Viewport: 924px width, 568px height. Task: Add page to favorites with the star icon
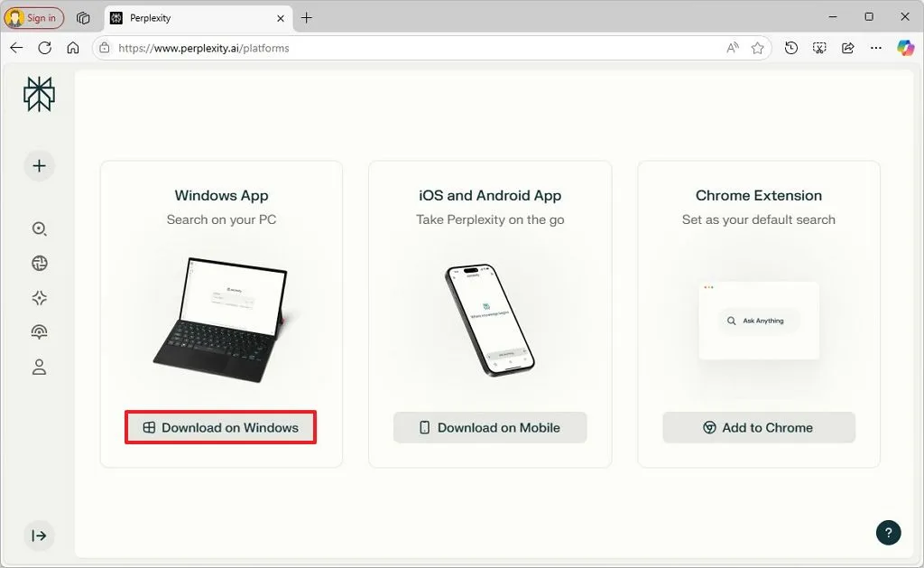758,48
